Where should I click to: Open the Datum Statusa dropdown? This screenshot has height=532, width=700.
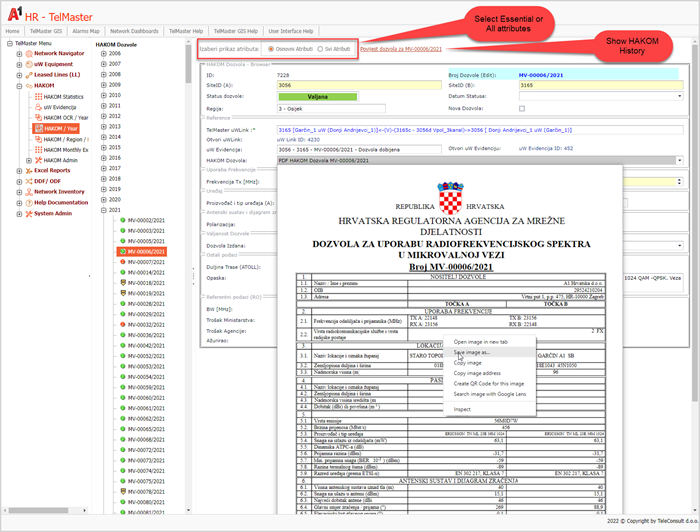click(x=679, y=96)
